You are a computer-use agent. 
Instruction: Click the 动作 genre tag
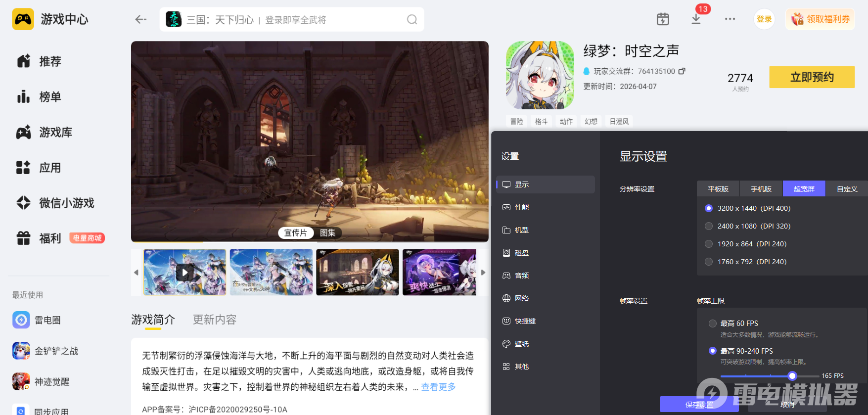tap(566, 122)
